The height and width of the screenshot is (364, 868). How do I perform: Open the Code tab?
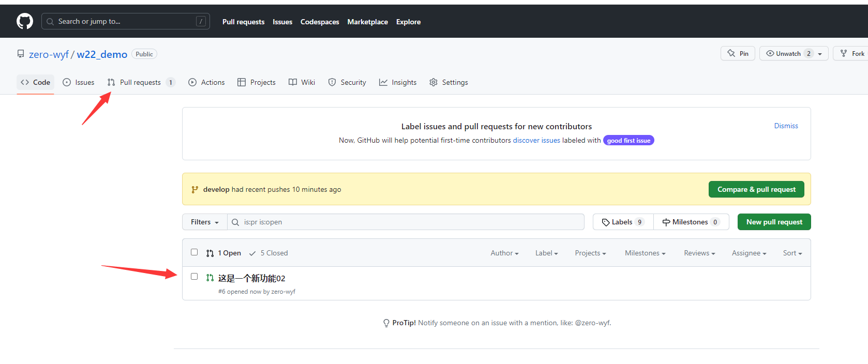(x=35, y=82)
